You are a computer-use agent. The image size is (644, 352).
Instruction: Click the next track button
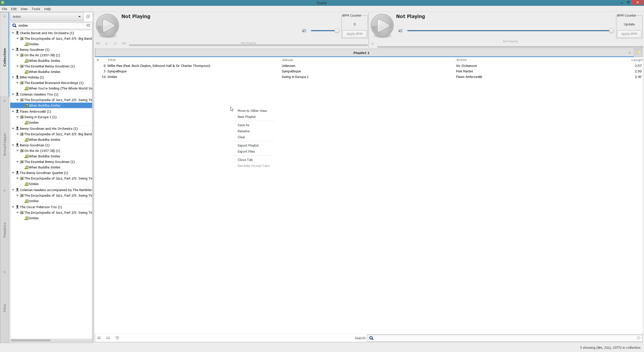(x=124, y=43)
